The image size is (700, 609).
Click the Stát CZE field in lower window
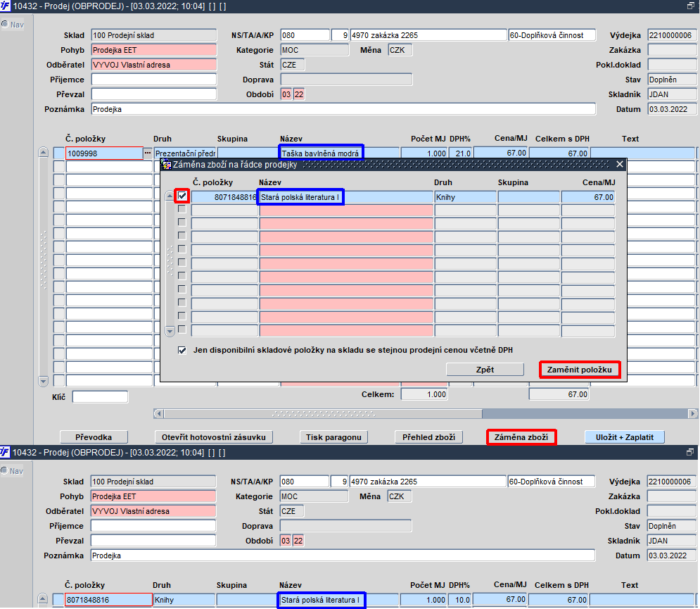[x=291, y=511]
